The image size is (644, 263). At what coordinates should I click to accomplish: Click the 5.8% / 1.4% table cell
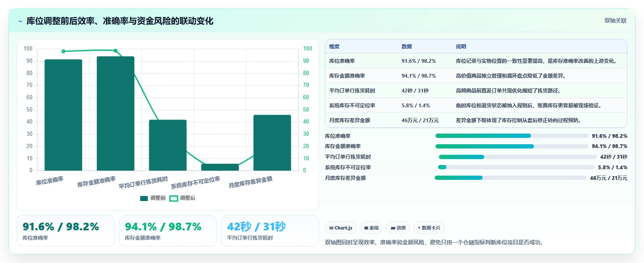tap(416, 106)
